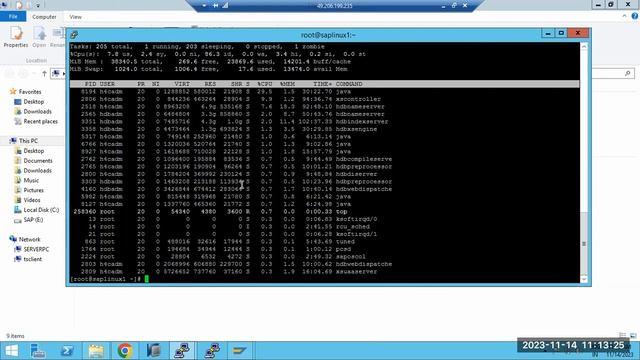
Task: Launch PowerShell from the taskbar
Action: point(67,351)
